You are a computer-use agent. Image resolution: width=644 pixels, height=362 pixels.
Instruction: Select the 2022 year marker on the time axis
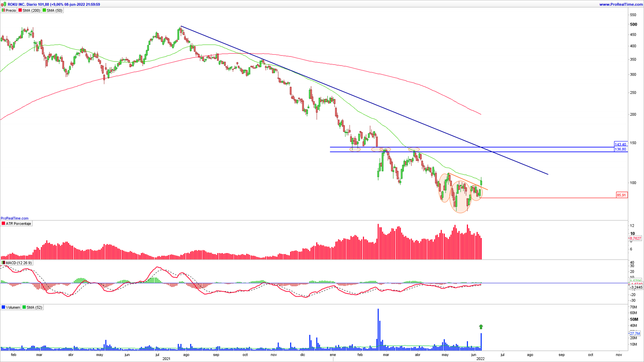coord(480,359)
